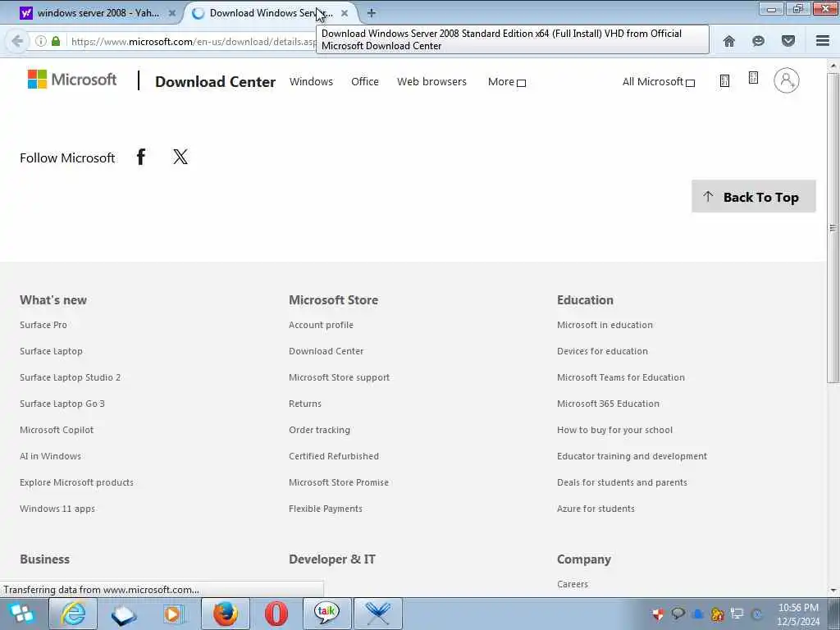
Task: Click the taskbar clock showing 10:56 PM
Action: coord(798,614)
